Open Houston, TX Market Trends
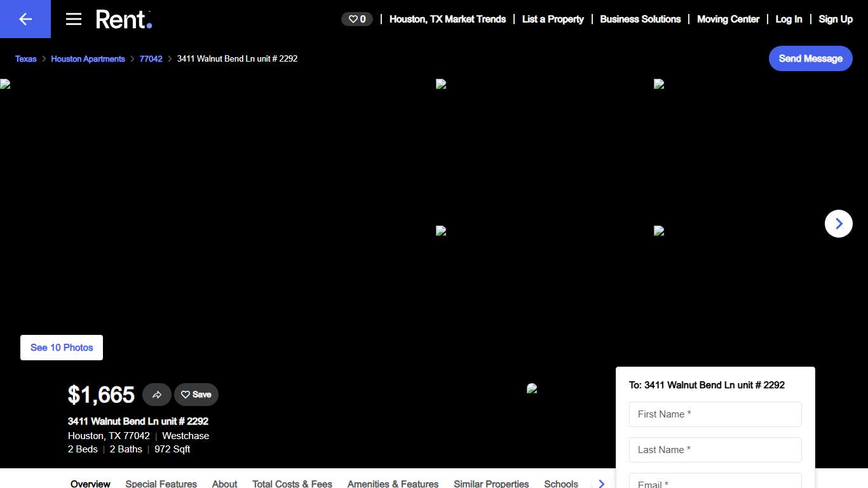The image size is (868, 488). [x=447, y=19]
